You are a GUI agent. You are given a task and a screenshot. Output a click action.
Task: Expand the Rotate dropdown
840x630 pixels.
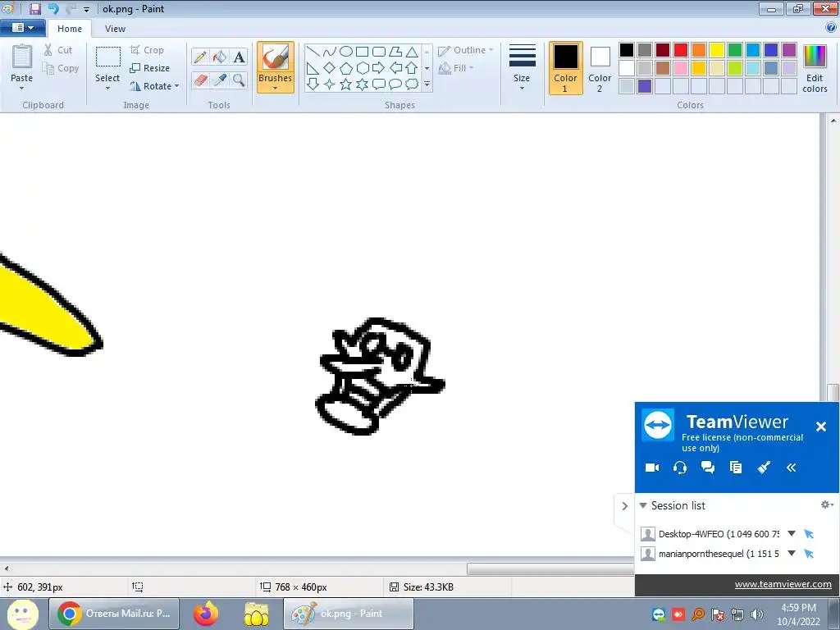[x=177, y=86]
